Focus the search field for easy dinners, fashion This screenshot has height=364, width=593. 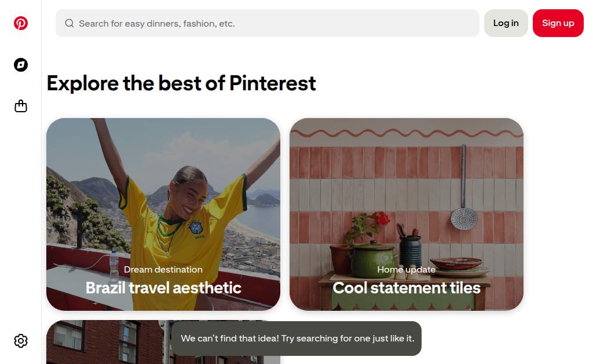coord(268,23)
